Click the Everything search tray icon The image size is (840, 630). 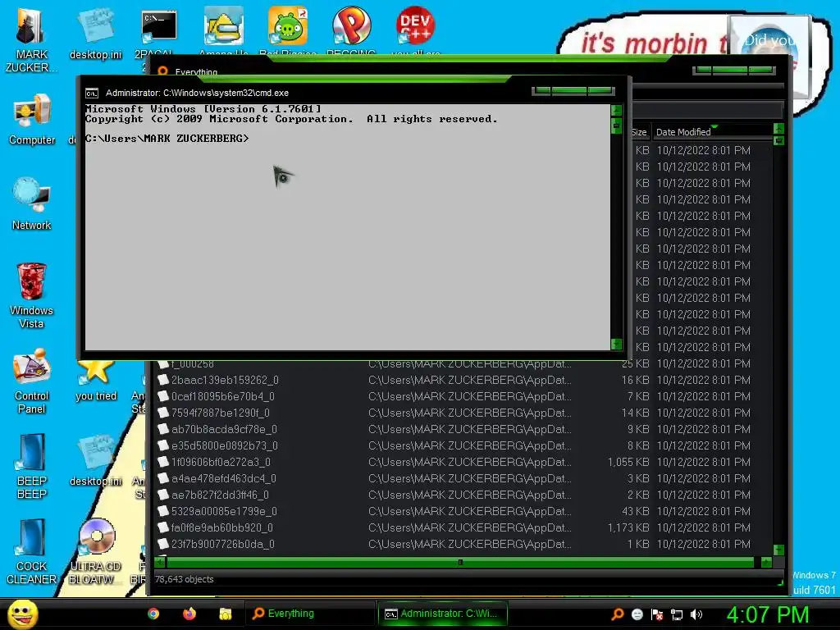tap(617, 614)
